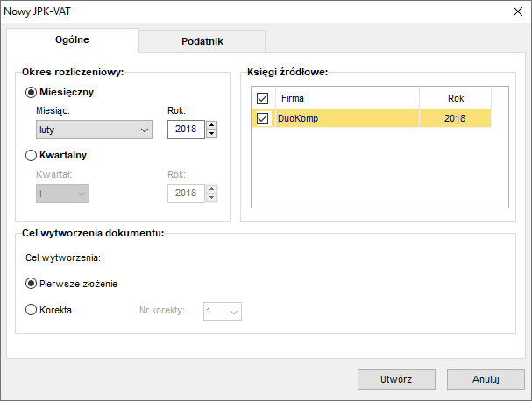The height and width of the screenshot is (401, 532).
Task: Toggle the header select-all checkbox
Action: 262,98
